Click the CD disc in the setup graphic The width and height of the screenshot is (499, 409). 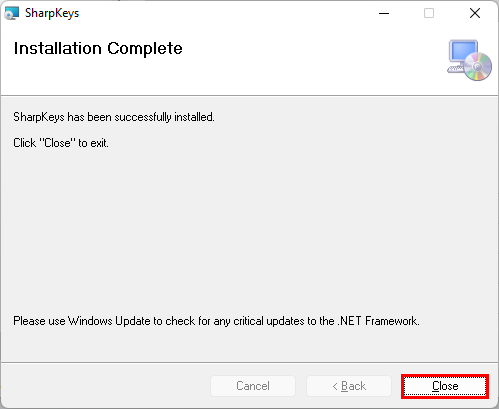coord(477,66)
